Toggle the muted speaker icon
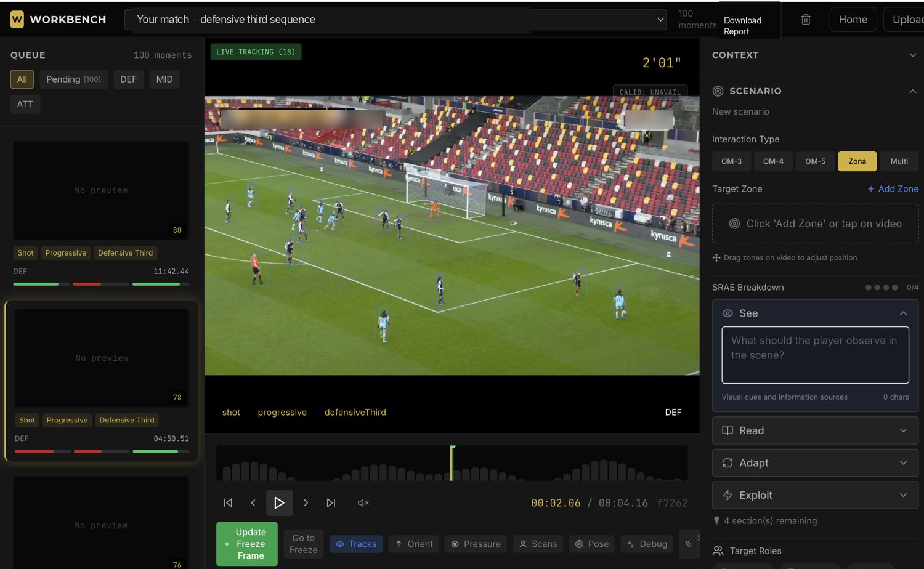Screen dimensions: 924x569 click(x=363, y=503)
